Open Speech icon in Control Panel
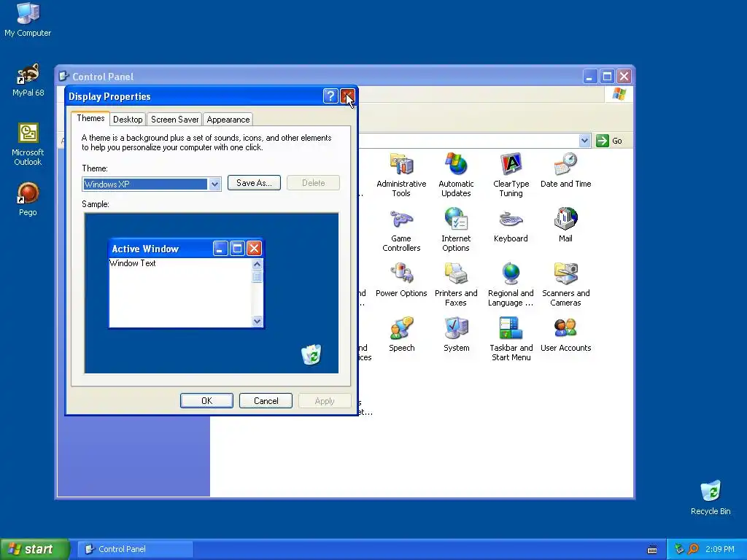The image size is (747, 560). [x=401, y=334]
